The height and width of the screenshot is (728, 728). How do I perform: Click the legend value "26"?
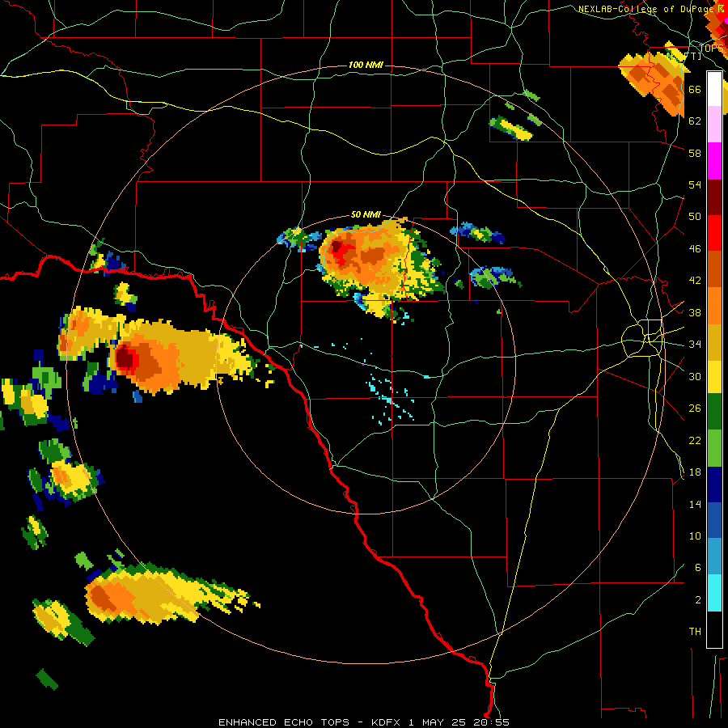pos(695,408)
